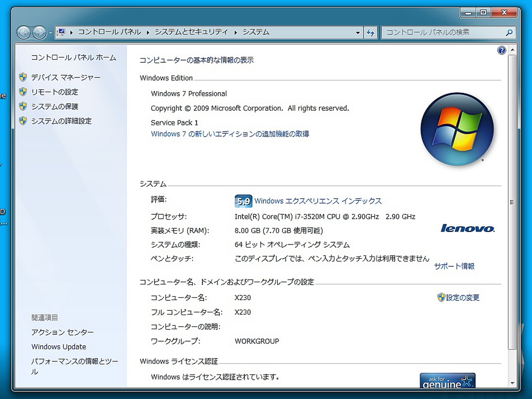Click the pen and touch unavailable message

(332, 258)
